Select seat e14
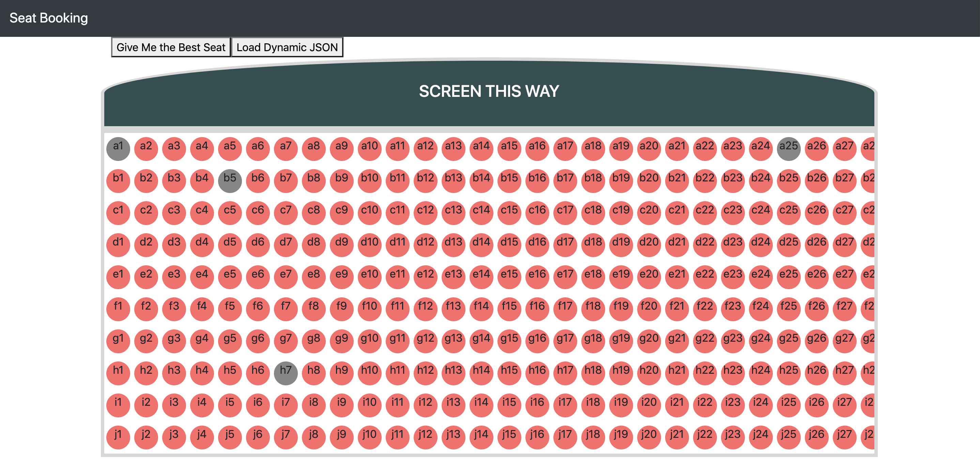This screenshot has height=474, width=980. point(481,277)
